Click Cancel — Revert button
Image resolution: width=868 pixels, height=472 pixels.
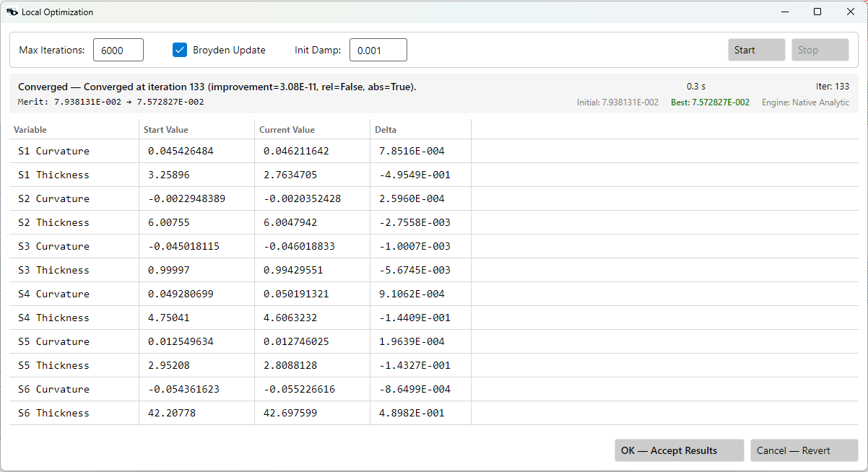tap(804, 450)
